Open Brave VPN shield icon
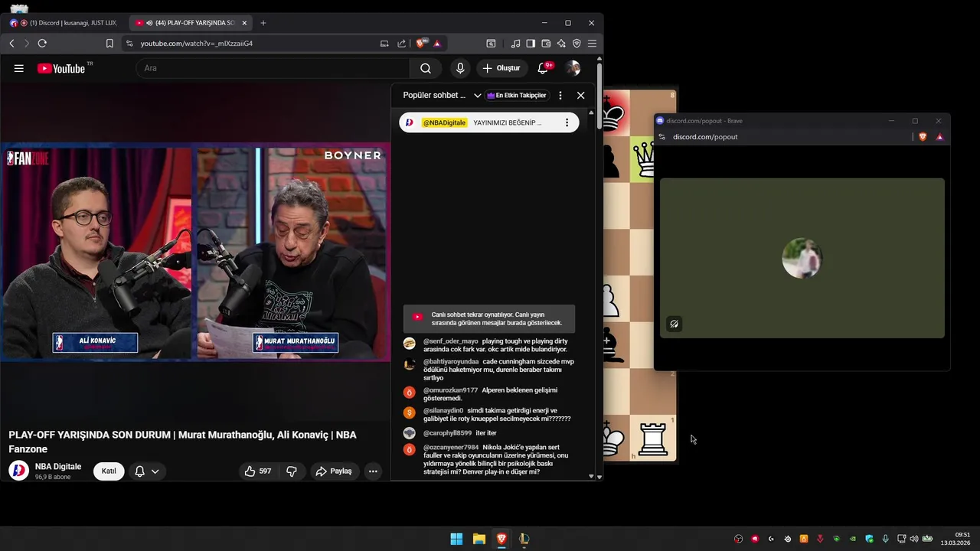 pyautogui.click(x=577, y=44)
